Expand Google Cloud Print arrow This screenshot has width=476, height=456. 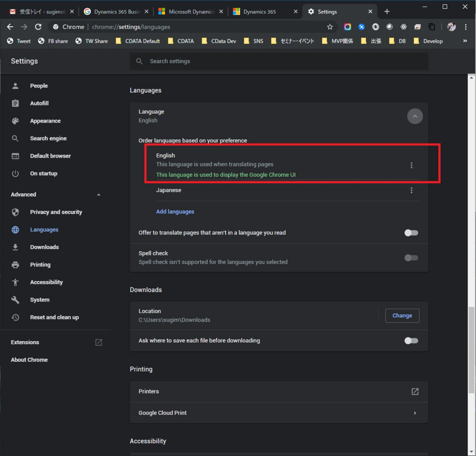pos(415,413)
